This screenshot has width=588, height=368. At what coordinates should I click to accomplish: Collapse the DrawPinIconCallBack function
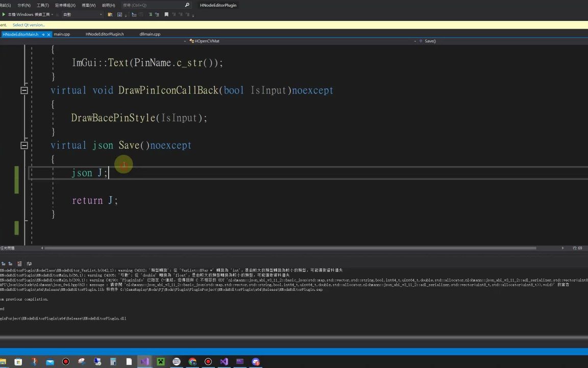pyautogui.click(x=24, y=90)
